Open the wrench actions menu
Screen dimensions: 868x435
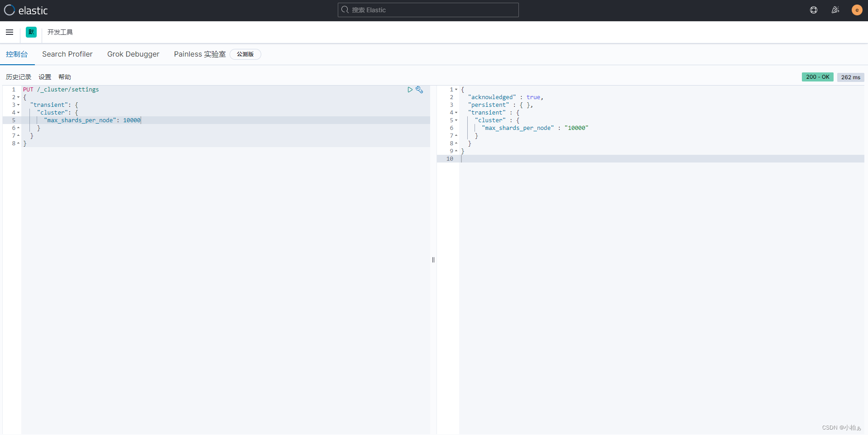point(419,90)
